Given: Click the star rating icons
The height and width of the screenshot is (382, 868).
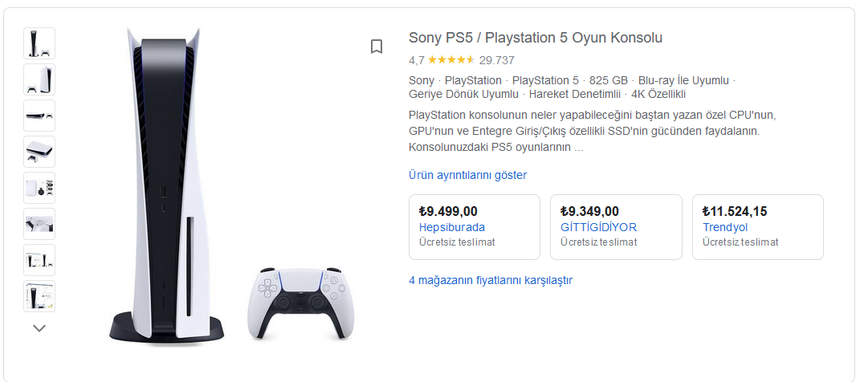Looking at the screenshot, I should click(x=450, y=59).
